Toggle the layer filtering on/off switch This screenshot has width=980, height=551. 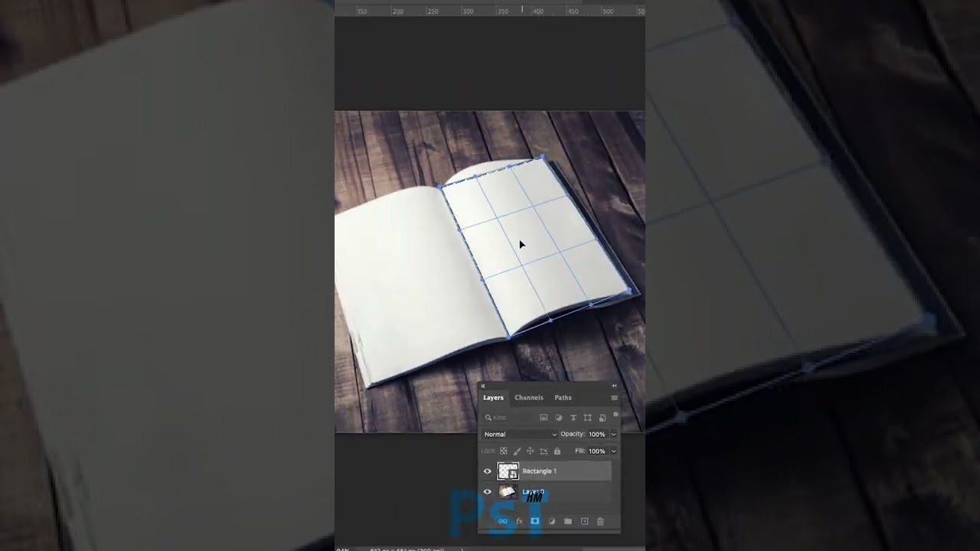616,415
